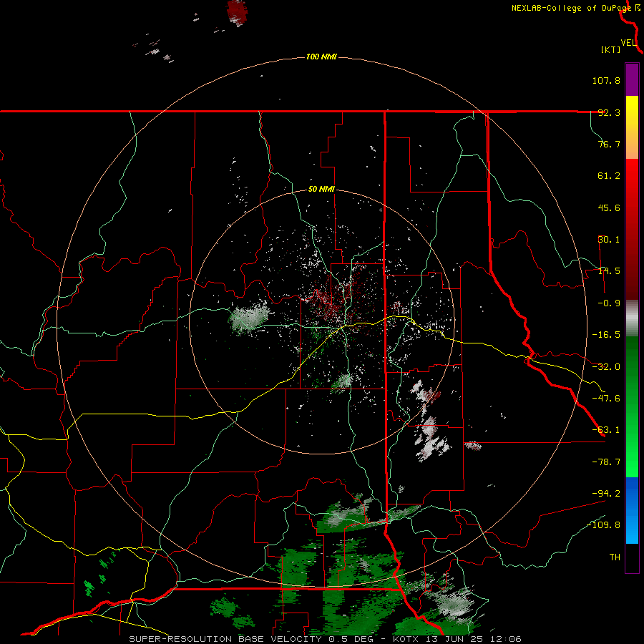This screenshot has width=644, height=644.
Task: Pick the gray near-zero segment of the color bar
Action: (x=632, y=318)
